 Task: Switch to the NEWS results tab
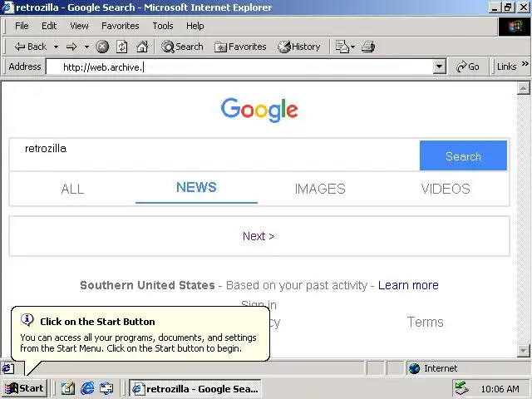pos(196,188)
